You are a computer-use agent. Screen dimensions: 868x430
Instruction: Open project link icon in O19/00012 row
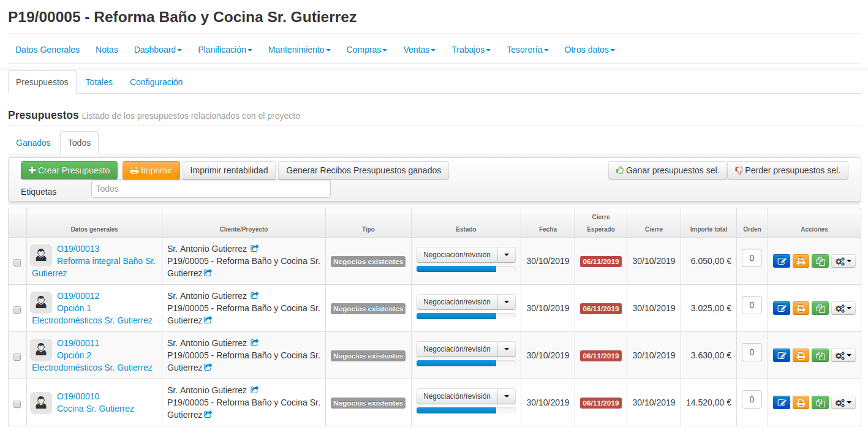(x=208, y=320)
